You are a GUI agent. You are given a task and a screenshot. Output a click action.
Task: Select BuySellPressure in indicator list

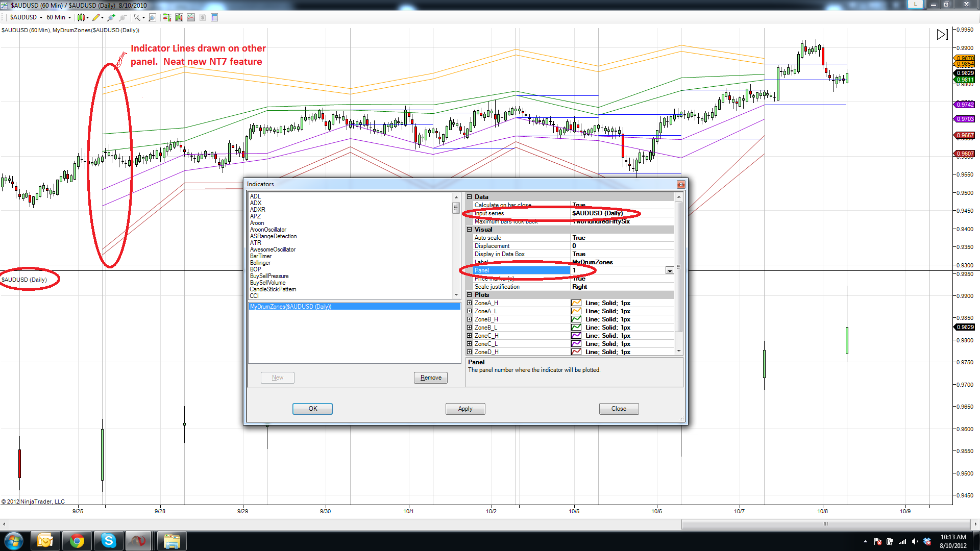pos(269,276)
